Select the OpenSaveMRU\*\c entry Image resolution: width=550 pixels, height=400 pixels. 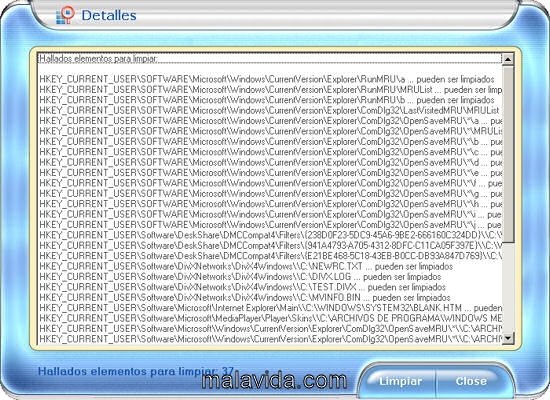pyautogui.click(x=270, y=152)
